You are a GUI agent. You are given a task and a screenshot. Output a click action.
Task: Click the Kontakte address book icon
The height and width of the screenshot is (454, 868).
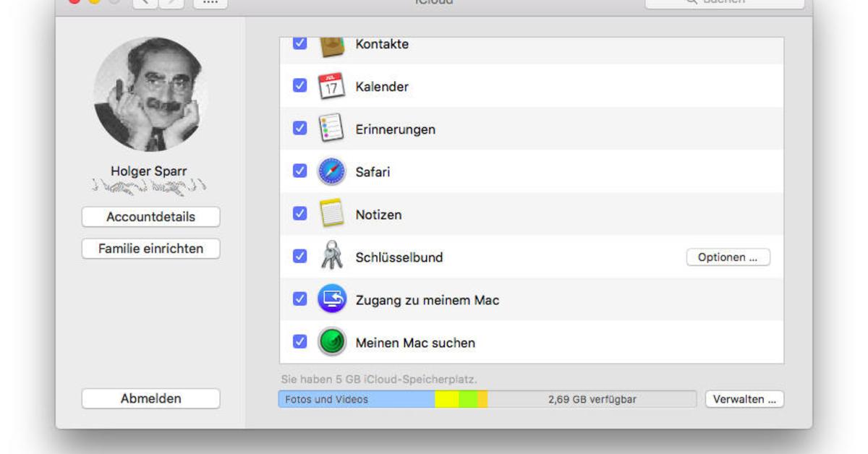[x=331, y=46]
